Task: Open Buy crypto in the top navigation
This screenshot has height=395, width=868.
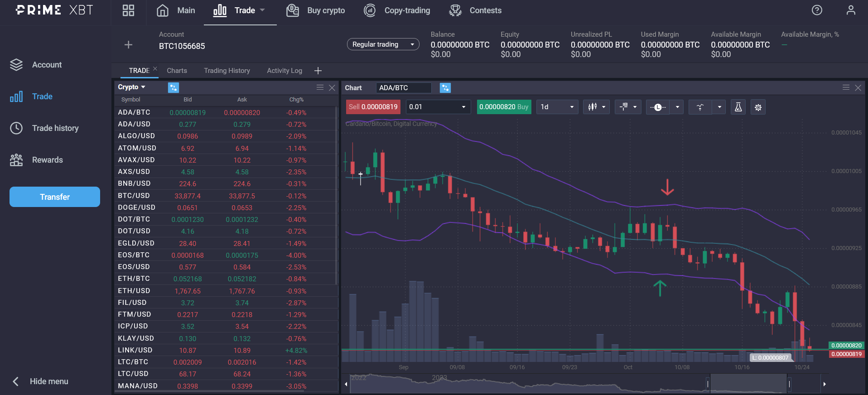Action: pyautogui.click(x=316, y=10)
